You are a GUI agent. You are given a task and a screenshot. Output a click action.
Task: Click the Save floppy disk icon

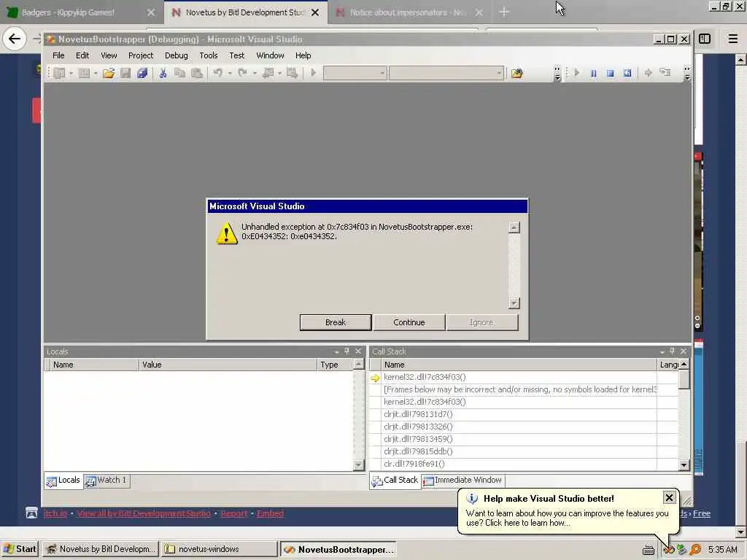click(125, 73)
